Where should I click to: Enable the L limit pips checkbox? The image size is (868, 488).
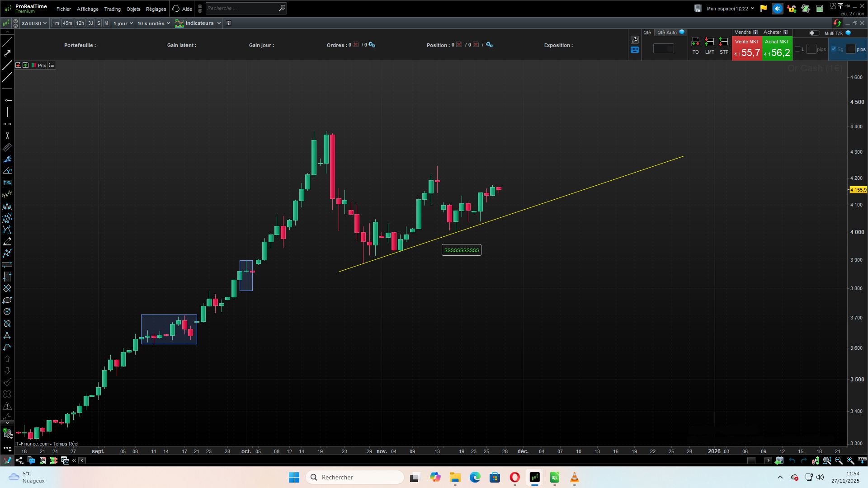(x=797, y=49)
